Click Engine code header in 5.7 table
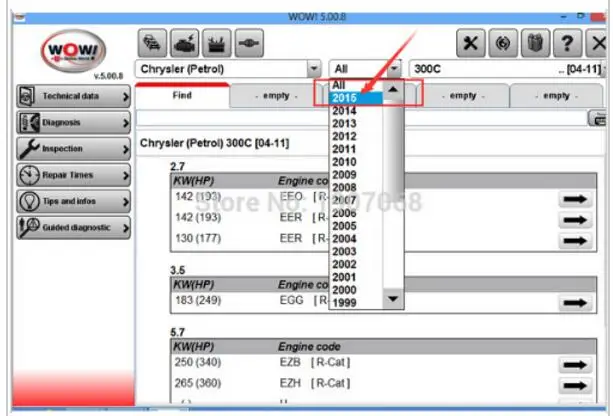The height and width of the screenshot is (416, 613). 309,347
